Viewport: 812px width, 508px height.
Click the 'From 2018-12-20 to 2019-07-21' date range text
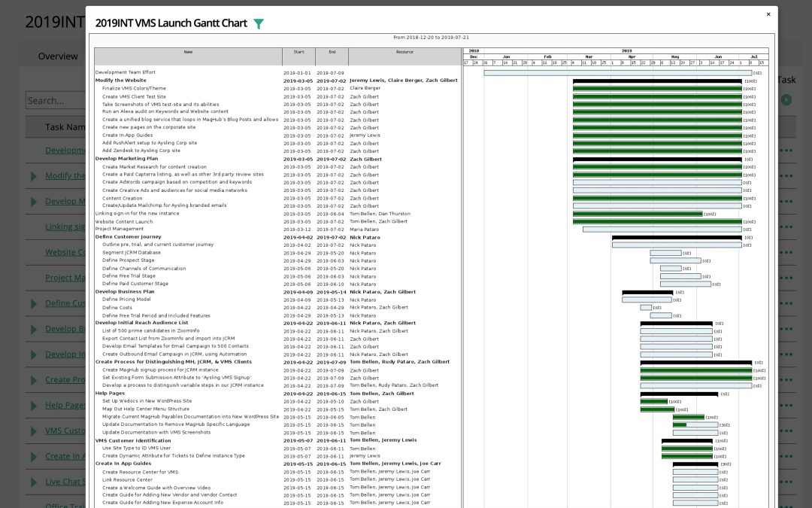click(x=432, y=38)
